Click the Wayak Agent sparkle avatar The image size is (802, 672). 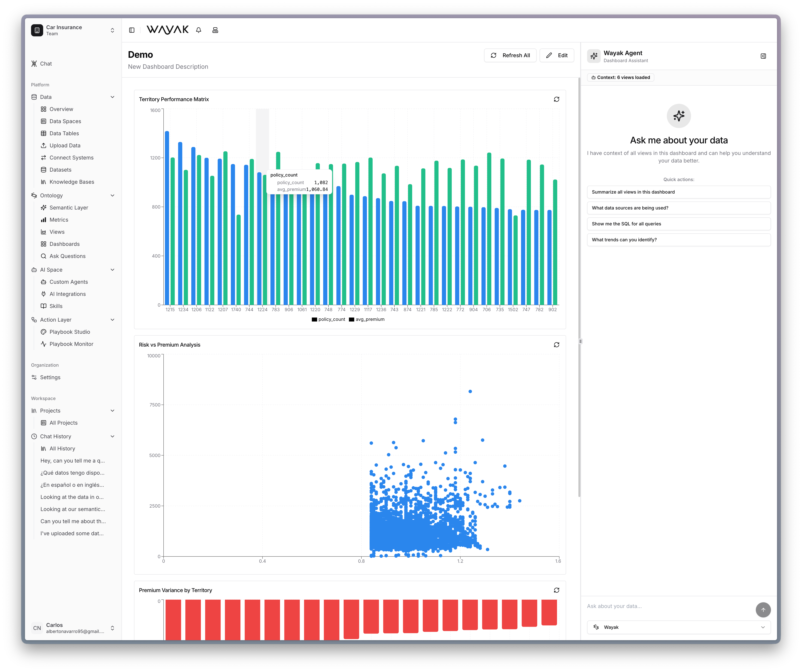coord(594,56)
